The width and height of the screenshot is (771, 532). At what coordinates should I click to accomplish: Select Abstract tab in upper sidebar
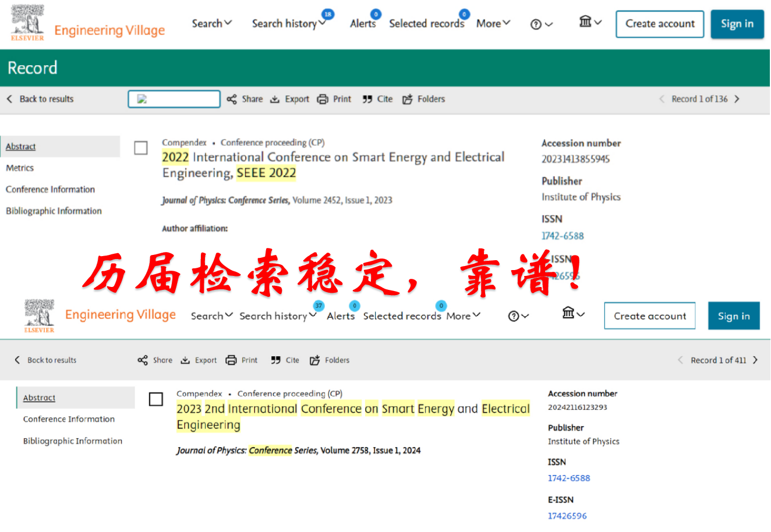pos(20,147)
